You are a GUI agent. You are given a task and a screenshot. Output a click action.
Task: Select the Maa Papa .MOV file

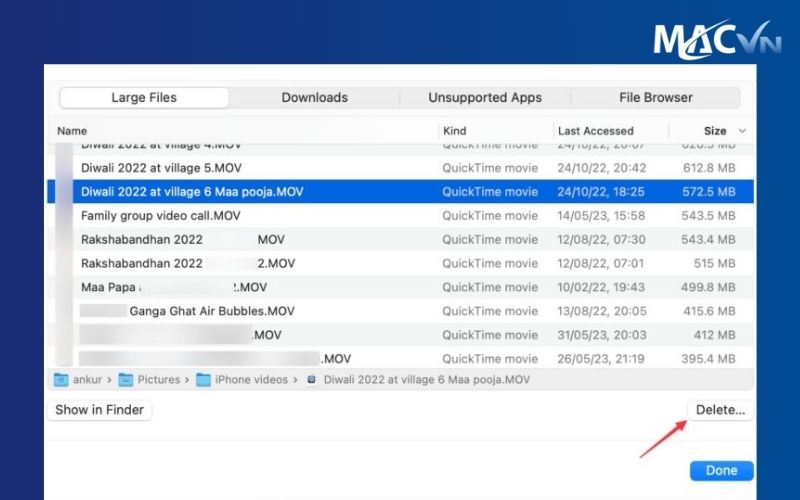click(400, 287)
